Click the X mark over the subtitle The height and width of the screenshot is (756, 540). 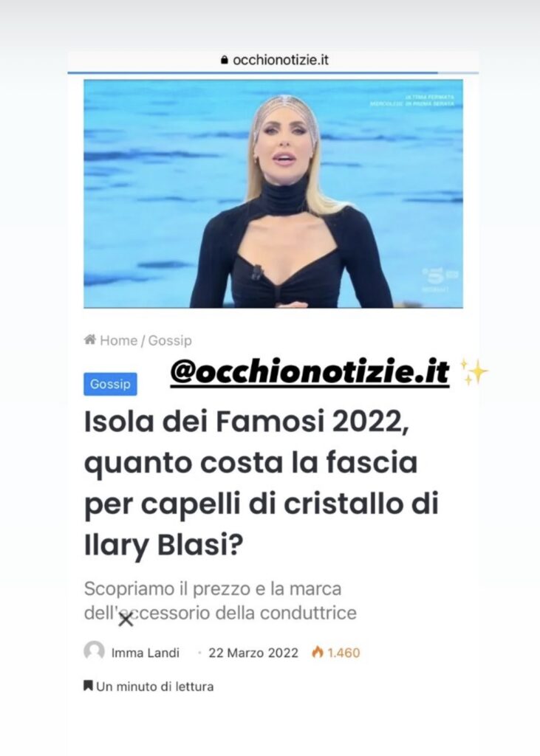(126, 619)
